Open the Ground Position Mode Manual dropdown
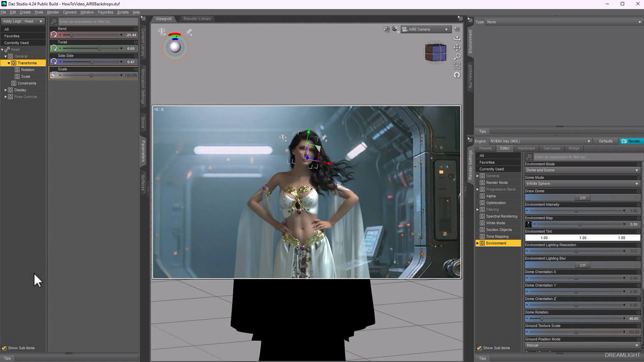This screenshot has height=362, width=644. tap(583, 345)
